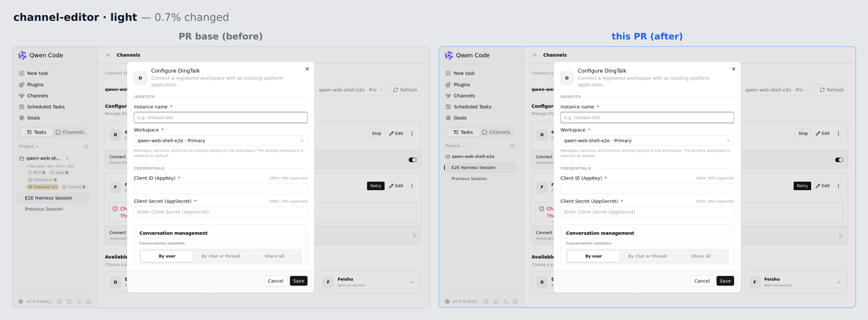The image size is (868, 320).
Task: Add Feishu connection via plus icon in after panel
Action: [x=839, y=282]
